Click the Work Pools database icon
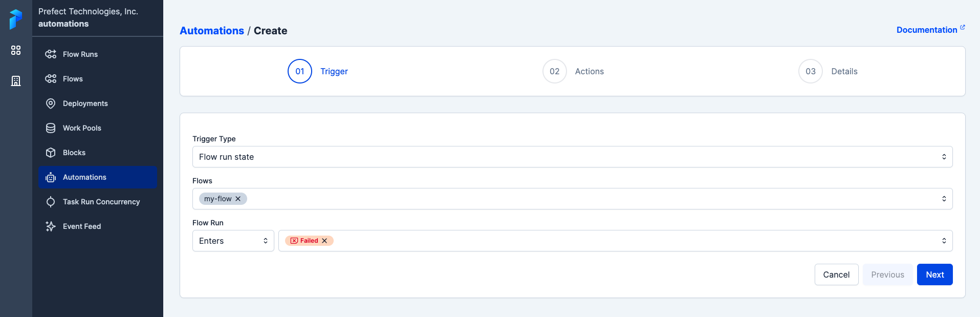 (51, 128)
